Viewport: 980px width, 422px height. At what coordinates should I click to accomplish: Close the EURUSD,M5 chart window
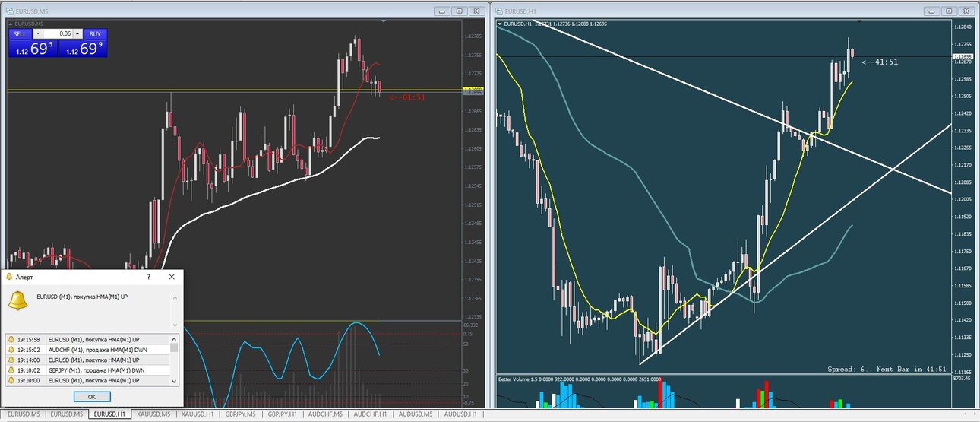[x=476, y=11]
